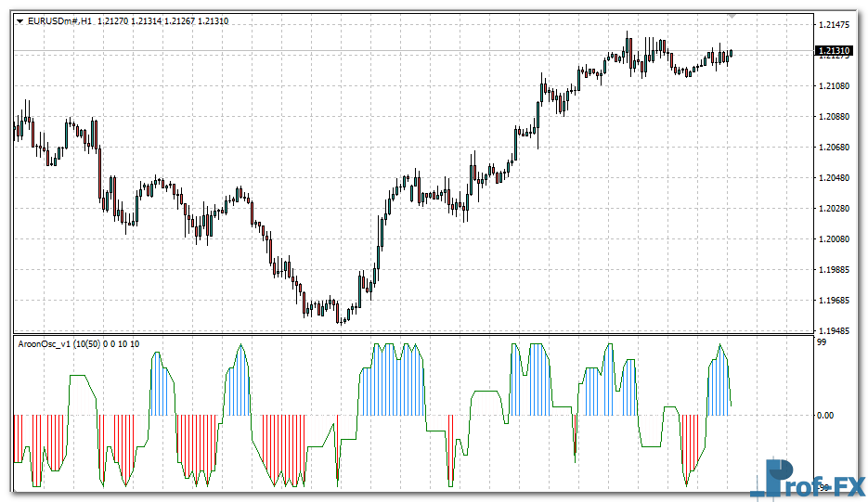Click the first candlestick at left edge
Screen dimensions: 868x502
(x=15, y=130)
